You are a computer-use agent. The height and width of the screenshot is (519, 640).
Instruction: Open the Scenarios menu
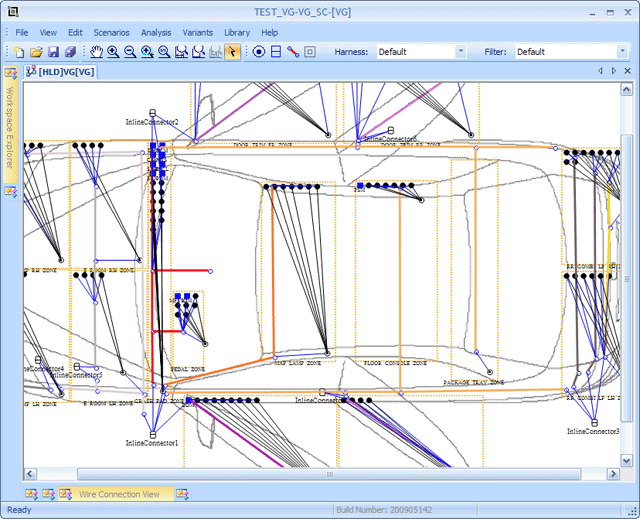[111, 32]
